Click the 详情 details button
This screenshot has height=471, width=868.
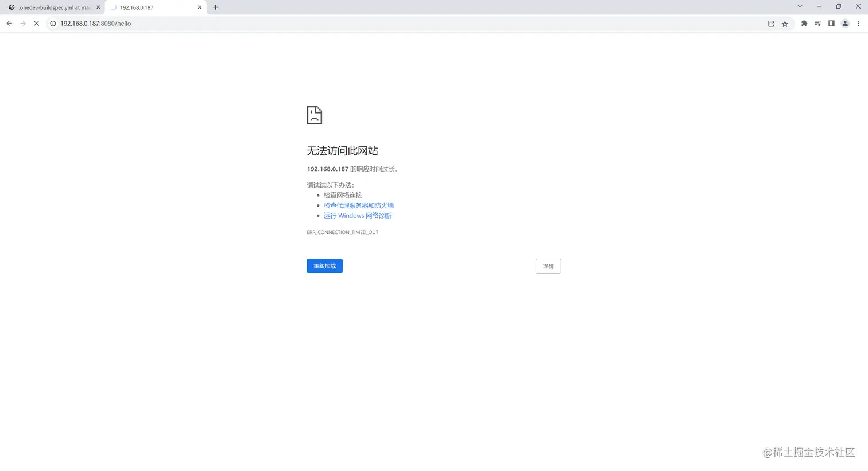click(x=548, y=266)
